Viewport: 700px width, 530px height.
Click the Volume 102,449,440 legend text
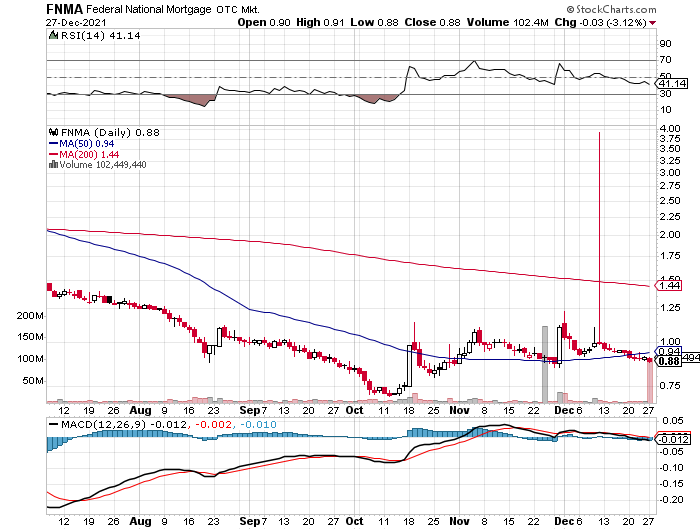tap(103, 165)
